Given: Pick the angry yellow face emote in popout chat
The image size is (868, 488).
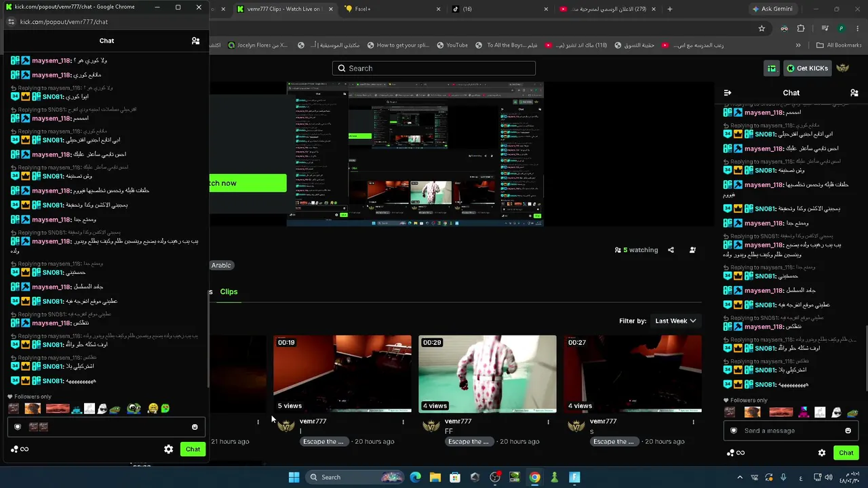Looking at the screenshot, I should pos(153,409).
